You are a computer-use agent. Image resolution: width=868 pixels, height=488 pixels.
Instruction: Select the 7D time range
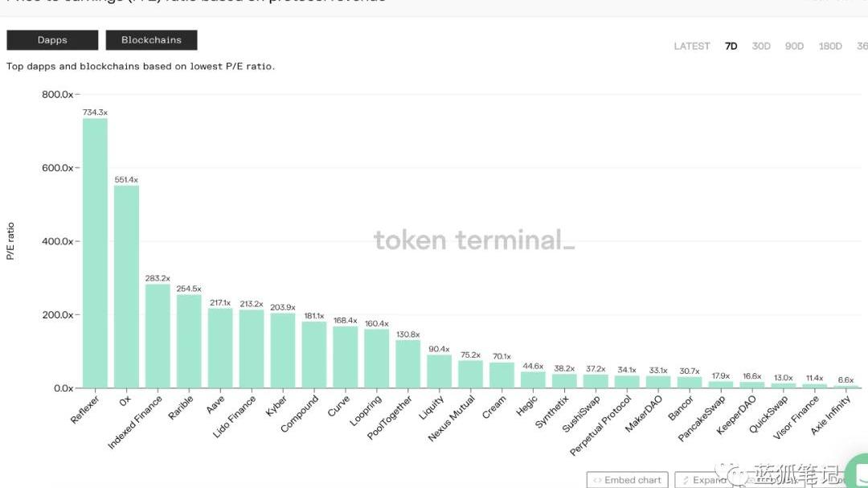point(731,47)
